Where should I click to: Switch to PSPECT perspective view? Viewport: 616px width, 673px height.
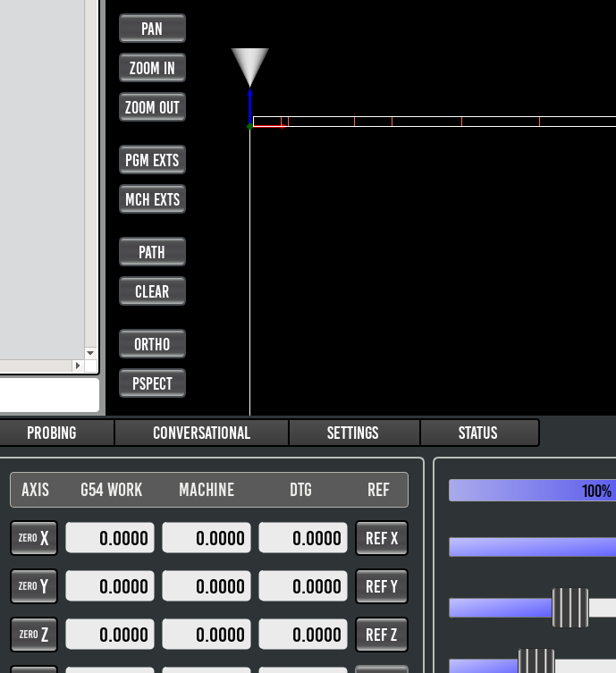pos(152,383)
